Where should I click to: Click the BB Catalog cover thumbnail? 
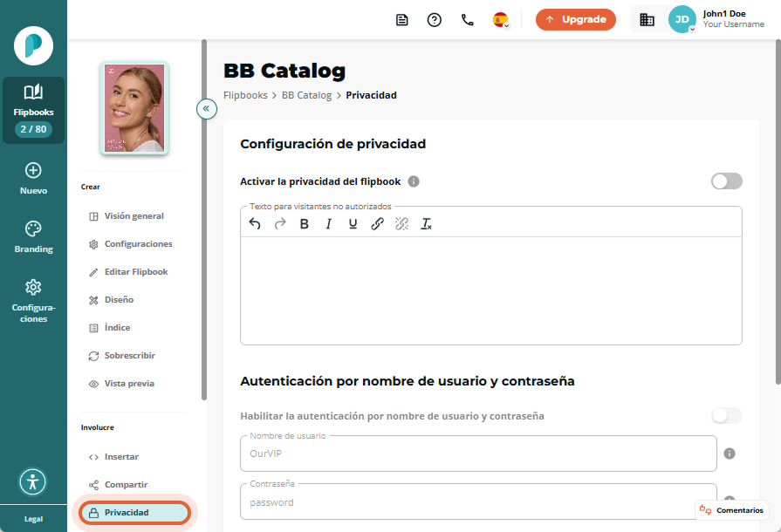(134, 108)
